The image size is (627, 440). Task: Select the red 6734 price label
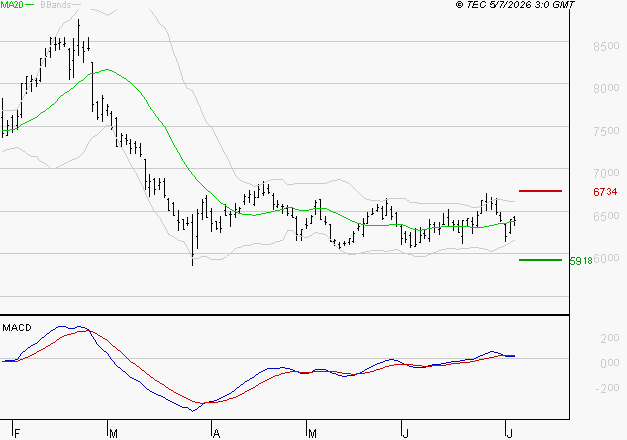pyautogui.click(x=605, y=192)
